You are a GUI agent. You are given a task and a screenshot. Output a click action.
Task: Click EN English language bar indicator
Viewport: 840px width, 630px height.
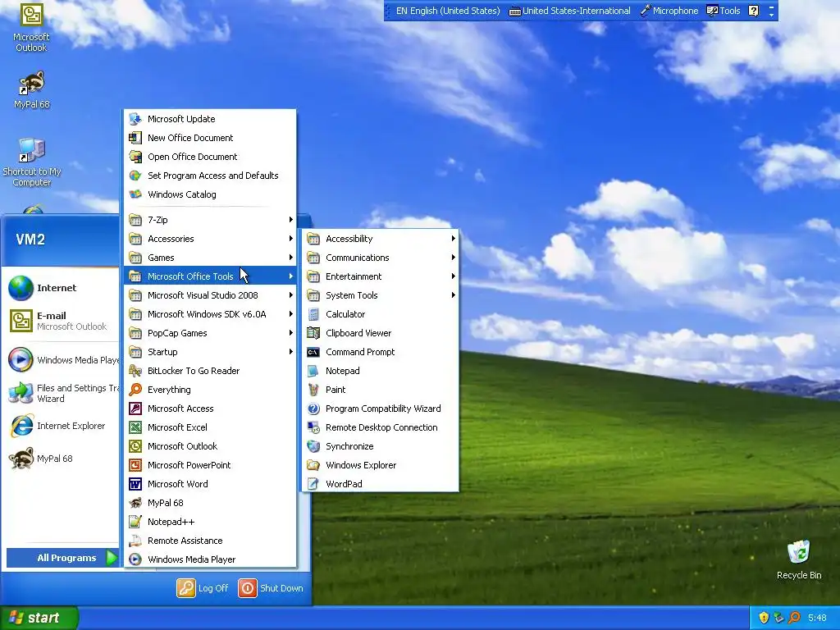[448, 11]
